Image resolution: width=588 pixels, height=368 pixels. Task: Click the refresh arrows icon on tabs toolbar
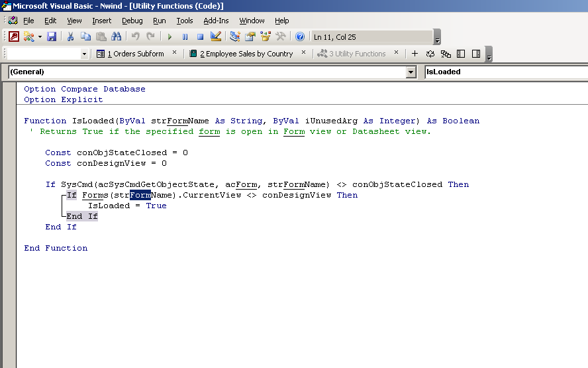coord(430,54)
